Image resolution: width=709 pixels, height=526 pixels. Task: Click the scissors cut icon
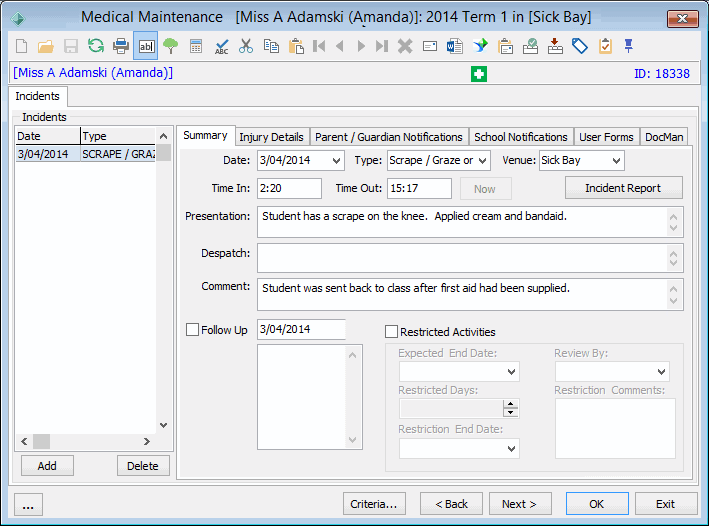246,46
